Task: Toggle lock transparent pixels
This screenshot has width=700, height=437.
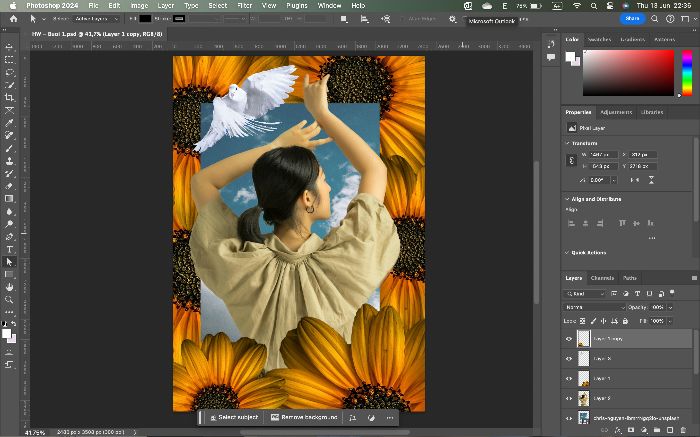Action: 583,321
